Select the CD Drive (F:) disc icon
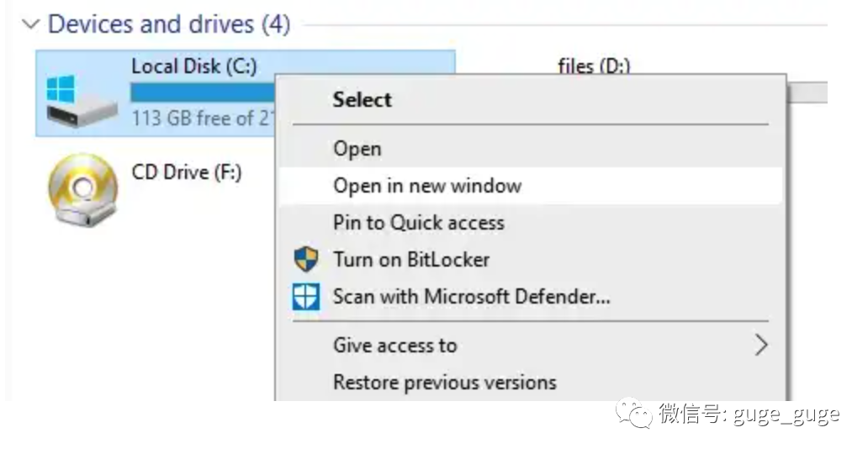 [82, 188]
